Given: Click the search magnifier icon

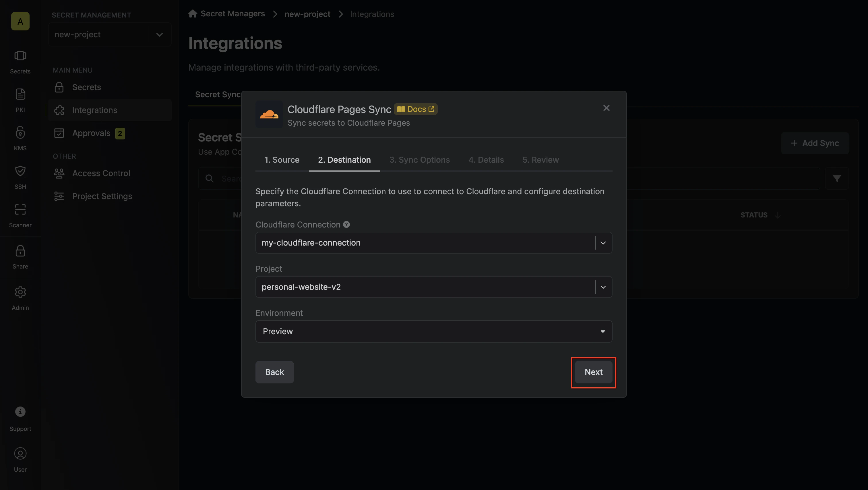Looking at the screenshot, I should click(x=210, y=178).
